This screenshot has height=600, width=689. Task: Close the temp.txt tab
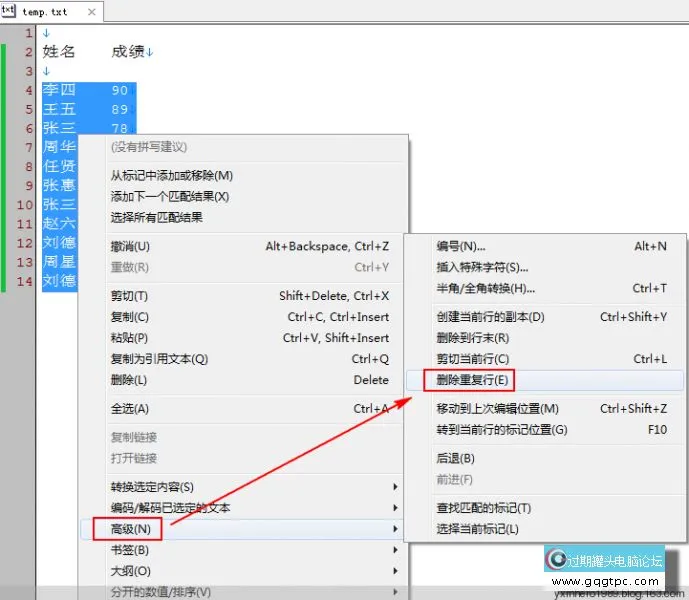point(91,12)
